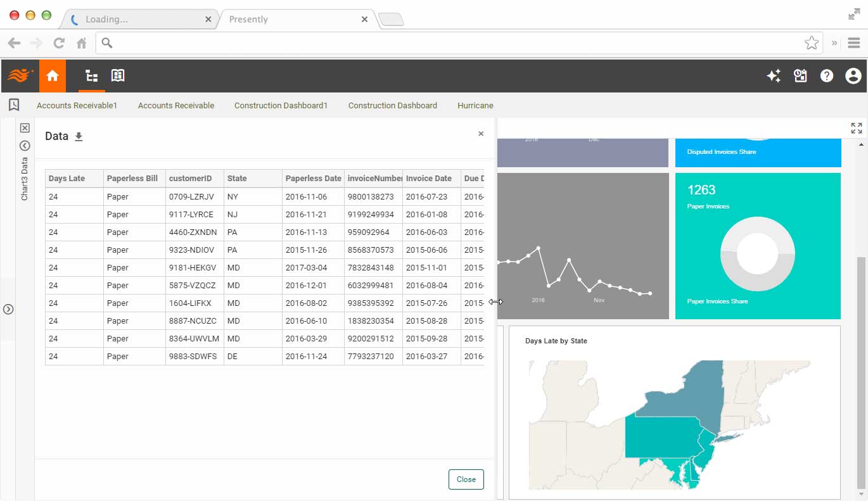The height and width of the screenshot is (501, 868).
Task: Download the Data table via download icon
Action: (79, 136)
